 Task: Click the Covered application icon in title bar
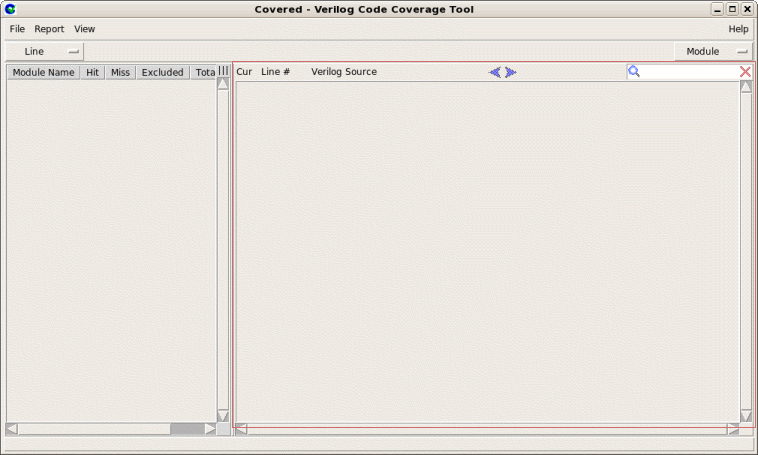(10, 9)
